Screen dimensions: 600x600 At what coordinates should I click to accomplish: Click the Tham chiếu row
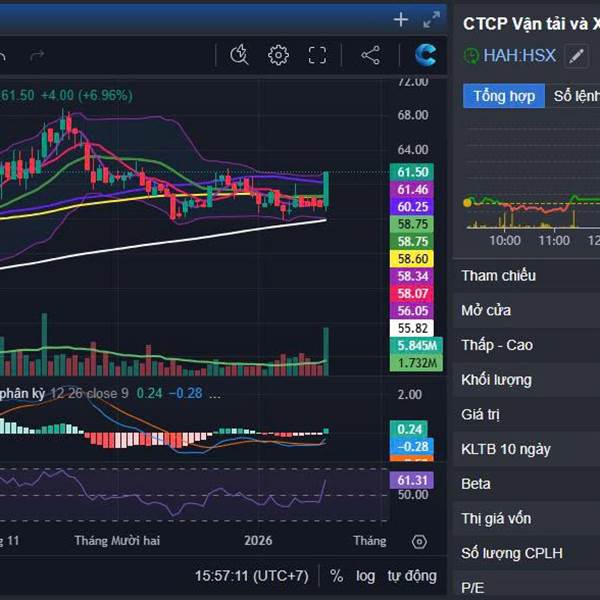point(527,276)
